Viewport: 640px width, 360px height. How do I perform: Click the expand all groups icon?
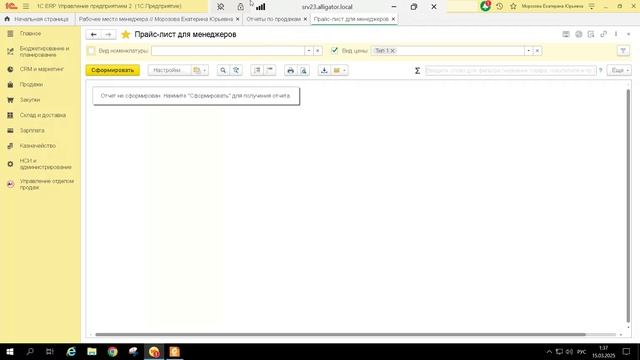coord(257,70)
